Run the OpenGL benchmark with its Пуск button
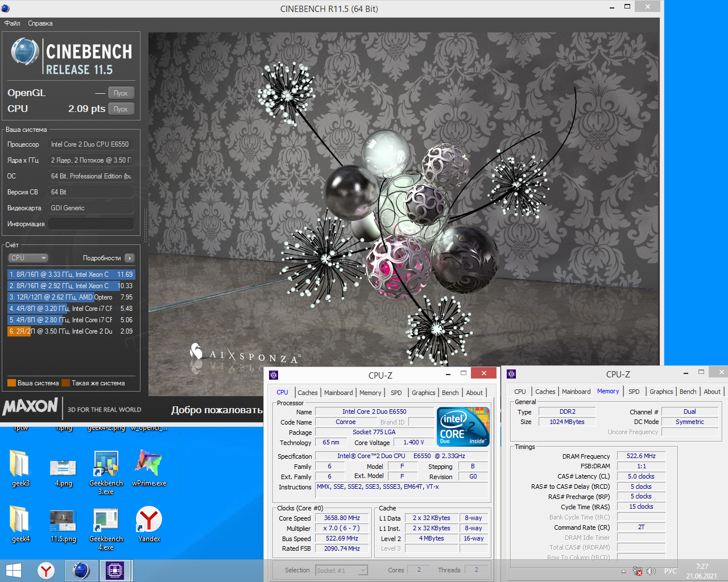 (x=121, y=93)
